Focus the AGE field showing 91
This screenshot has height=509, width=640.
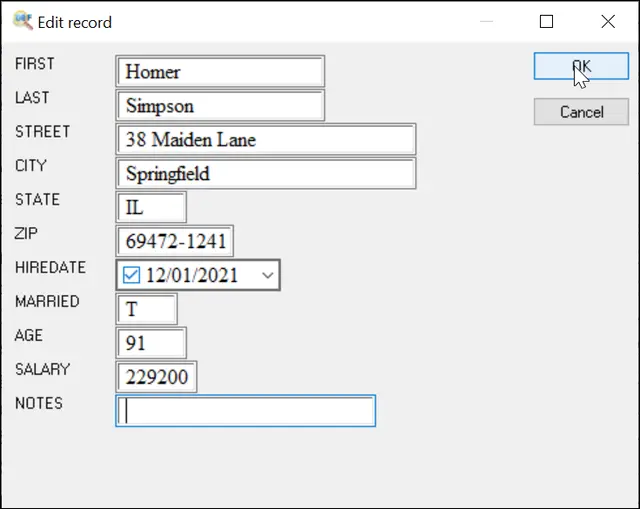pos(151,343)
